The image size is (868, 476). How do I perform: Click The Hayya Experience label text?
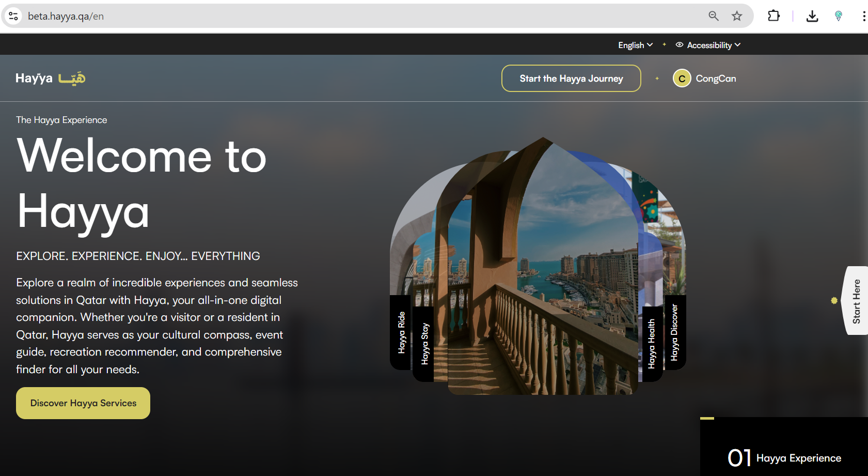pos(61,120)
